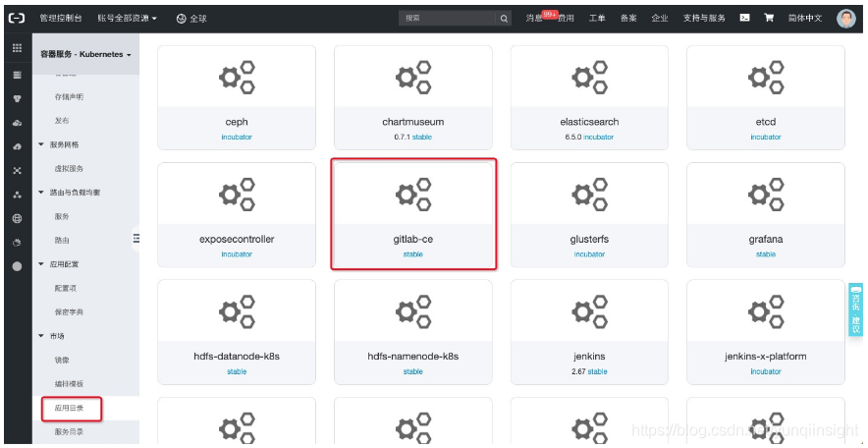Open the 备案 menu

tap(628, 19)
